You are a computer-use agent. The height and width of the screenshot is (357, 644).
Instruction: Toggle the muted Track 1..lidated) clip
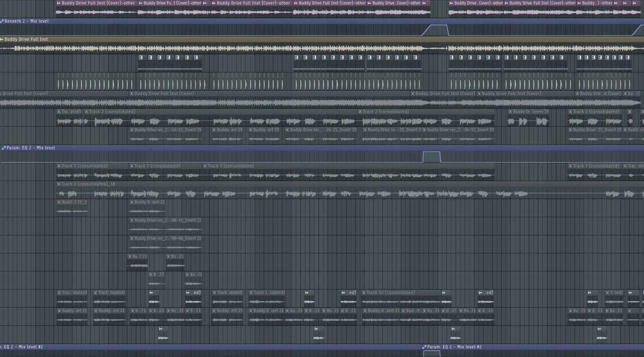tap(269, 293)
